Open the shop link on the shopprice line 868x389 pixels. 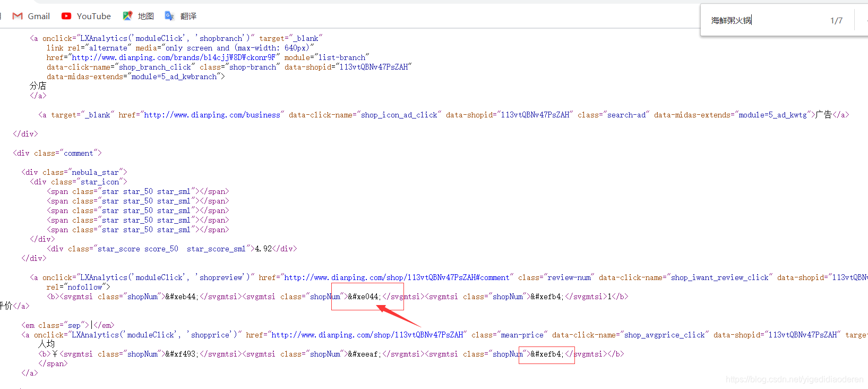[x=367, y=335]
